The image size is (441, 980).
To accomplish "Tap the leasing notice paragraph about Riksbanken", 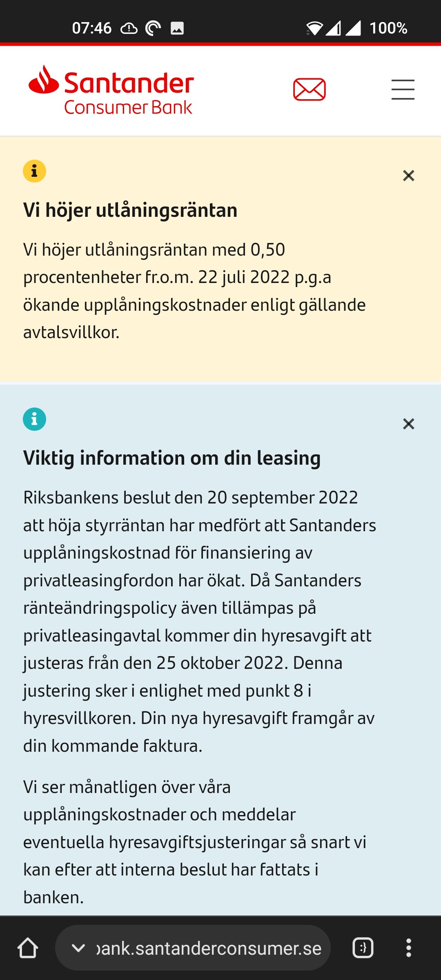I will [199, 621].
